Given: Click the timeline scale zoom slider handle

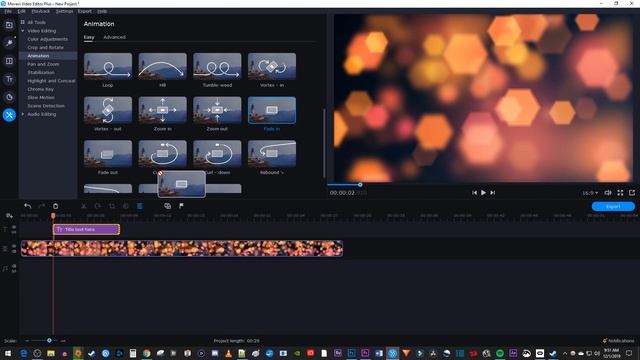Looking at the screenshot, I should (x=49, y=340).
